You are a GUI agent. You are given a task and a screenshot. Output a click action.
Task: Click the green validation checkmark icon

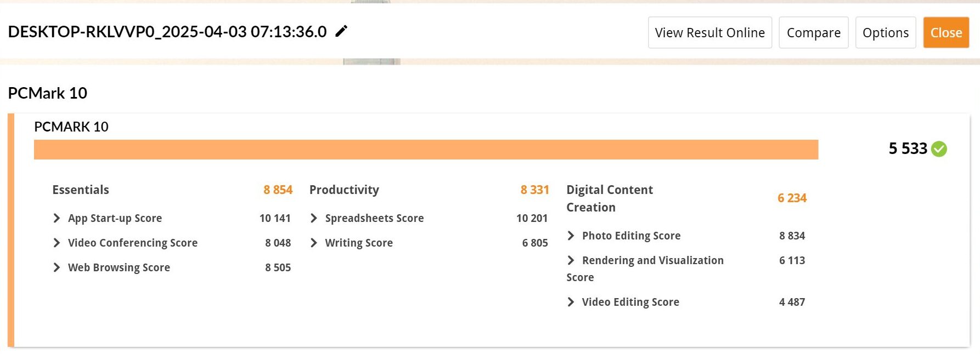[939, 149]
